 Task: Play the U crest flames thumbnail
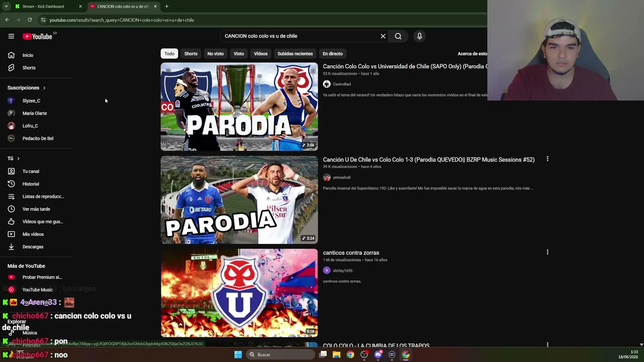click(x=239, y=293)
